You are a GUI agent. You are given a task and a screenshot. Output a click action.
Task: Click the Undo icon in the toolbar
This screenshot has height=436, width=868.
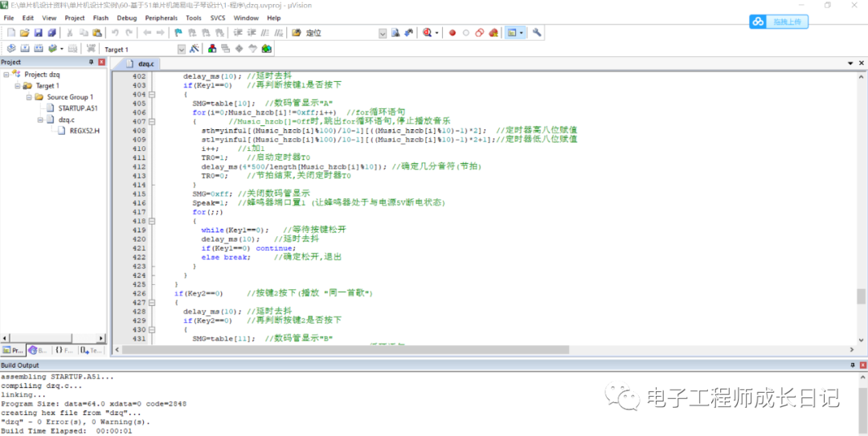point(116,33)
